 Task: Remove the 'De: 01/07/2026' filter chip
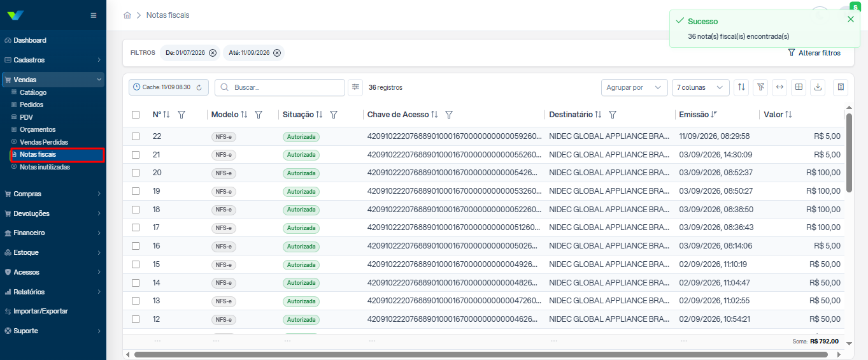tap(213, 53)
